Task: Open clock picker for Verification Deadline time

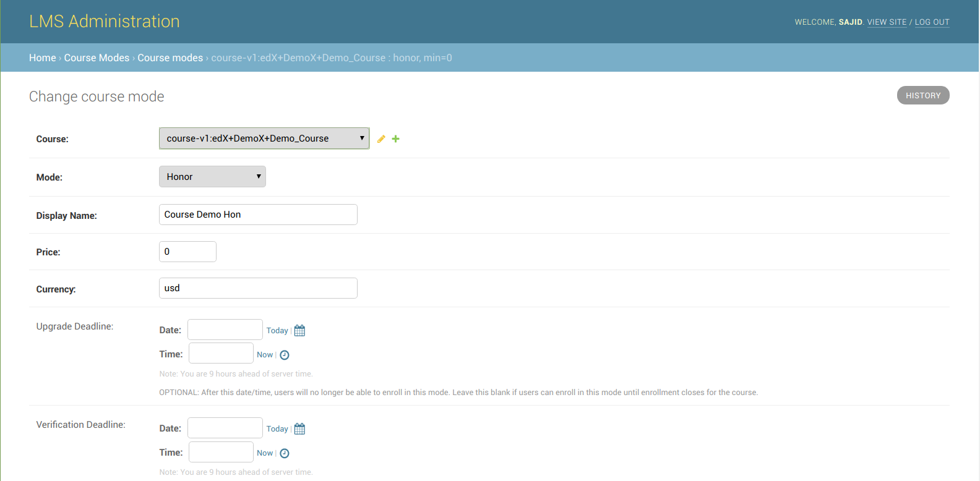Action: click(x=285, y=453)
